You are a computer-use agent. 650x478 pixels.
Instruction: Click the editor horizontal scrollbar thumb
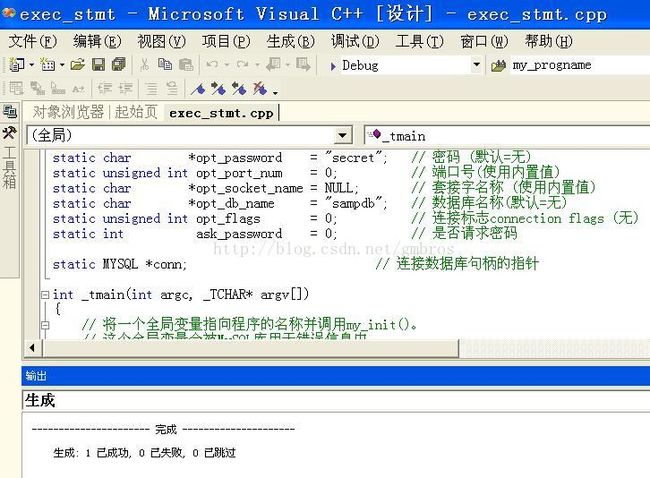[x=250, y=348]
